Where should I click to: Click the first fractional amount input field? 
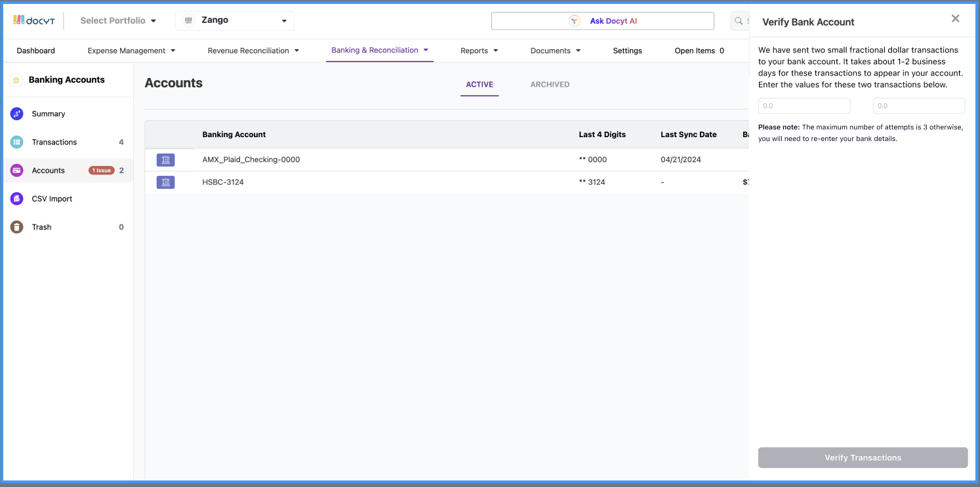coord(804,106)
